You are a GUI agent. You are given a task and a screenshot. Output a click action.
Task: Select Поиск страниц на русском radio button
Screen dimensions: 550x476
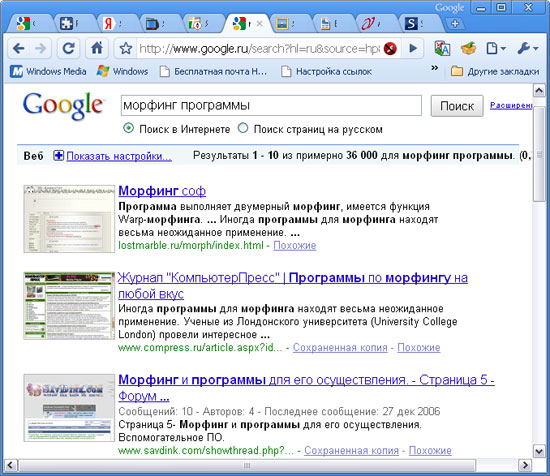pyautogui.click(x=243, y=128)
